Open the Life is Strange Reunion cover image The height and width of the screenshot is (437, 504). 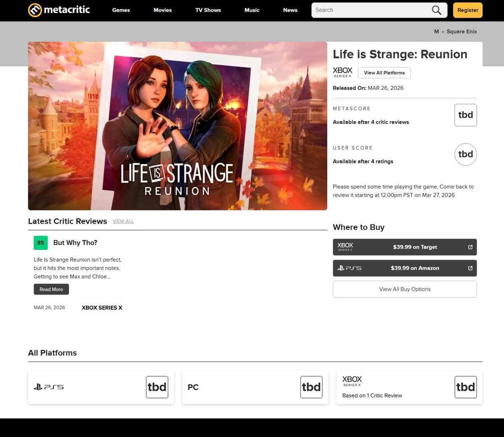pyautogui.click(x=178, y=126)
